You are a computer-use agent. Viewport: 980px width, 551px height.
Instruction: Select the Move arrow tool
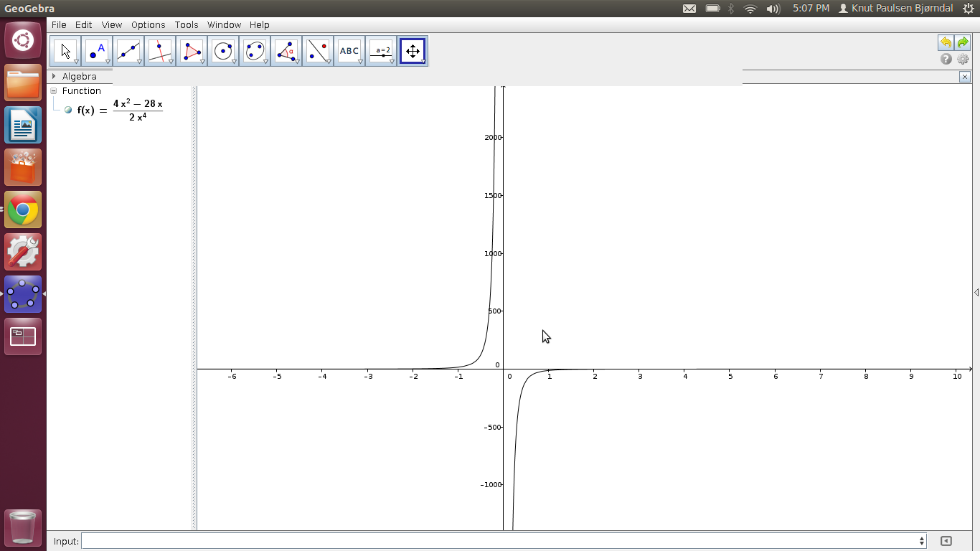click(65, 51)
